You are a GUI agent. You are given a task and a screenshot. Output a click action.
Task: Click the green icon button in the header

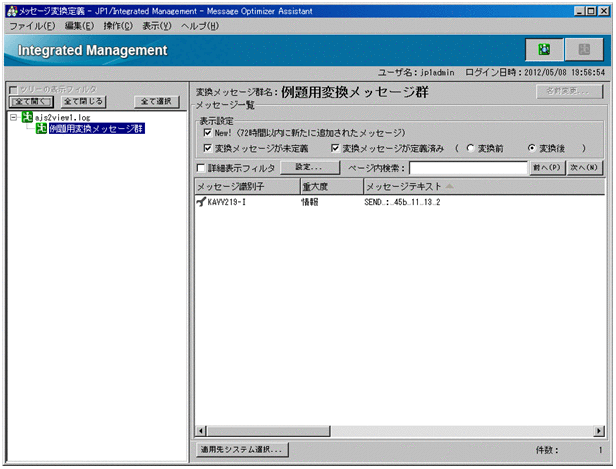(543, 49)
